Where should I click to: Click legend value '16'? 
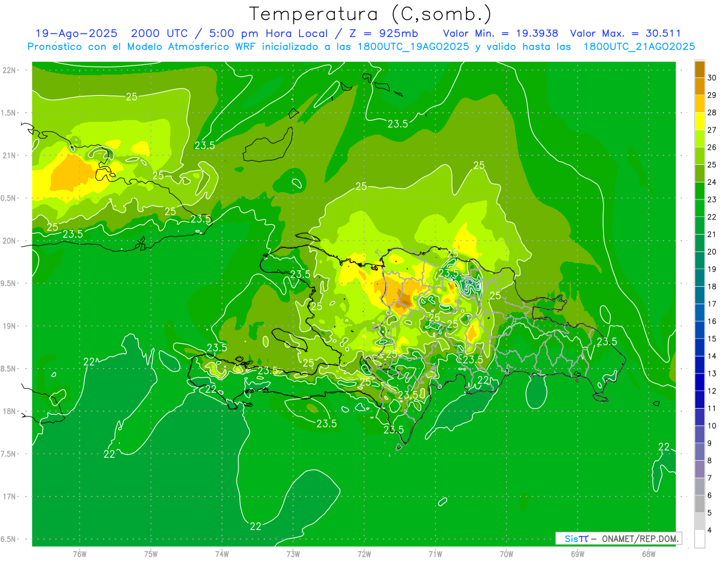click(x=712, y=321)
